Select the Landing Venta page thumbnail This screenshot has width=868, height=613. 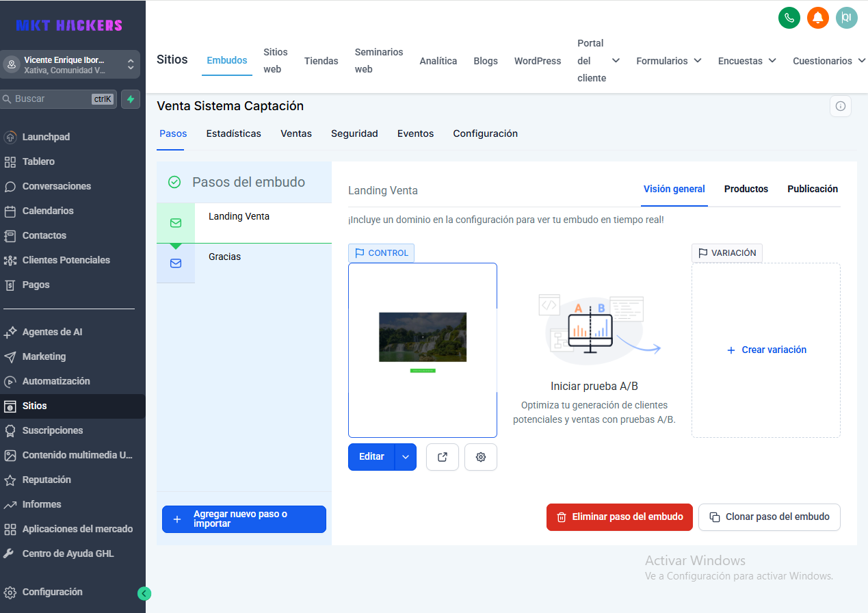pos(422,350)
